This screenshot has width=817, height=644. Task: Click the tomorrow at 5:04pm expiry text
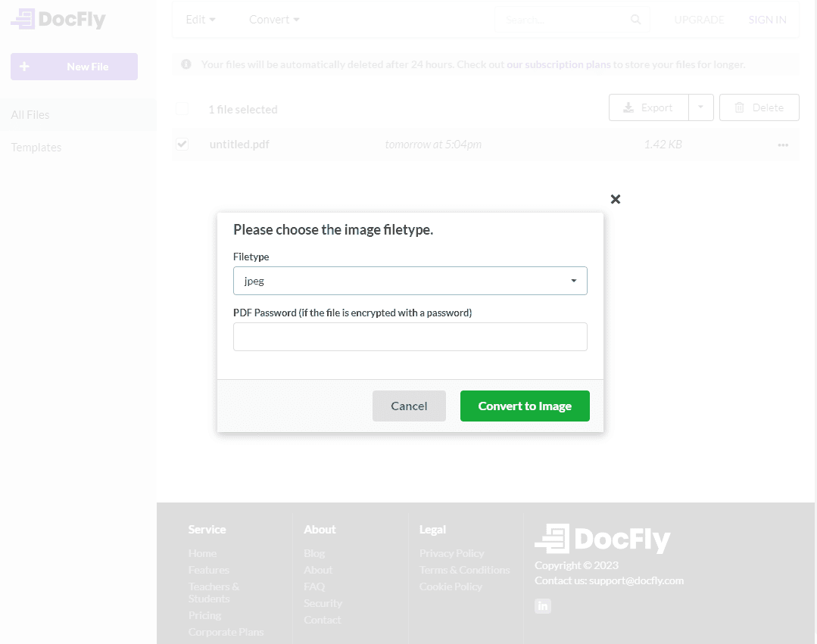tap(433, 145)
